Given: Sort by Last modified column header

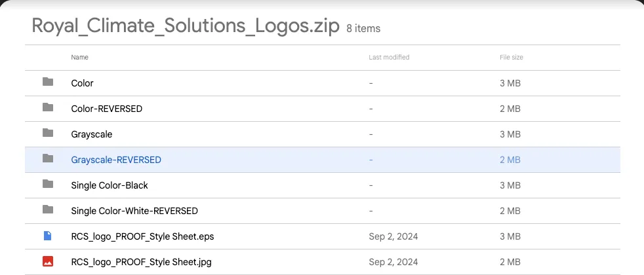Looking at the screenshot, I should point(389,58).
